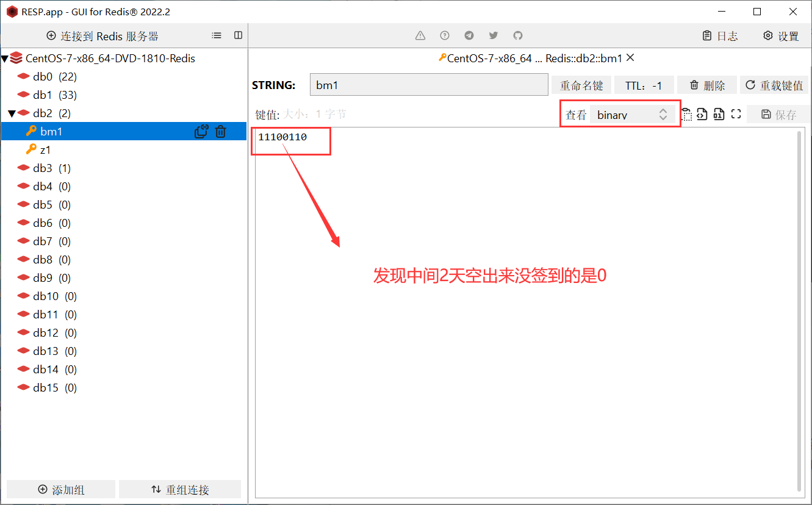Open the 日志 log viewer
Screen dimensions: 812x505
pyautogui.click(x=720, y=36)
